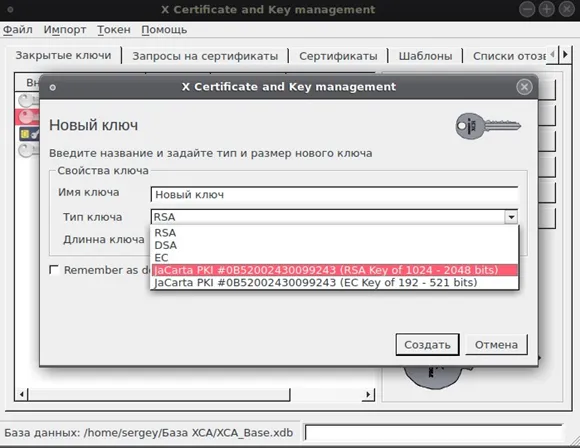Click the Имя ключа input field

click(x=334, y=195)
